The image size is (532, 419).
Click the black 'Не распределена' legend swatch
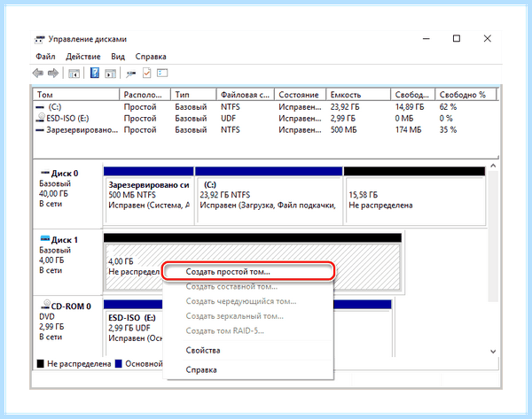pyautogui.click(x=41, y=364)
